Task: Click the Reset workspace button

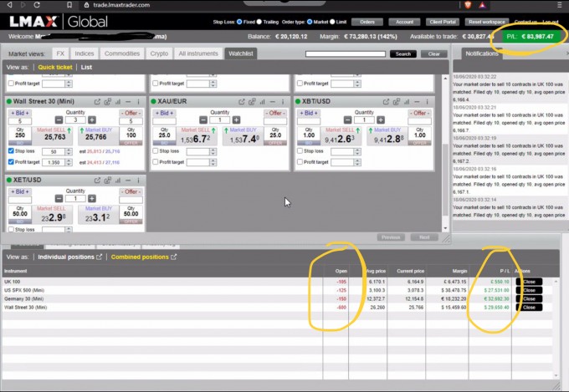Action: tap(487, 22)
